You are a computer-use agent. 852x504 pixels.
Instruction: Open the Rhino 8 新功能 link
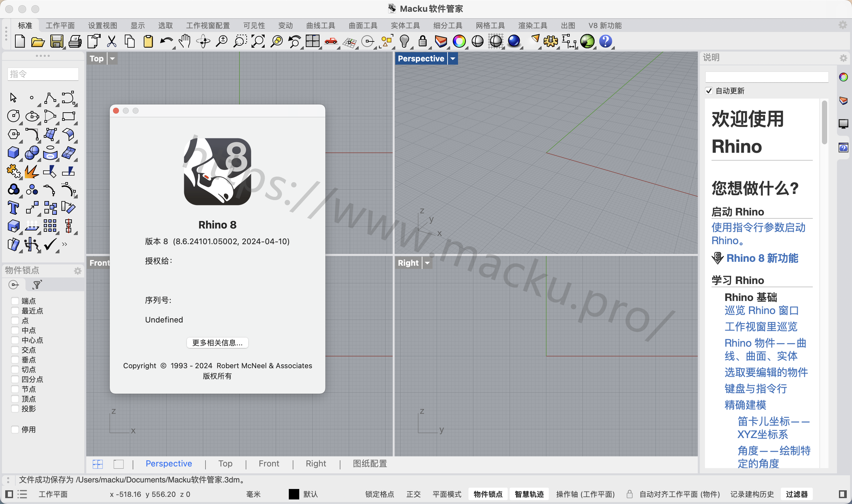[x=762, y=258]
